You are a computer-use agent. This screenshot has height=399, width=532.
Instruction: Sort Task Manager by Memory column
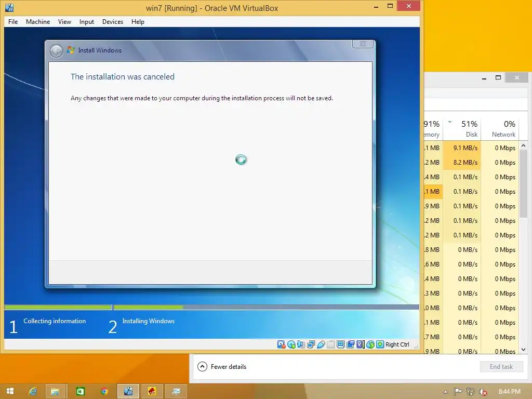[433, 129]
